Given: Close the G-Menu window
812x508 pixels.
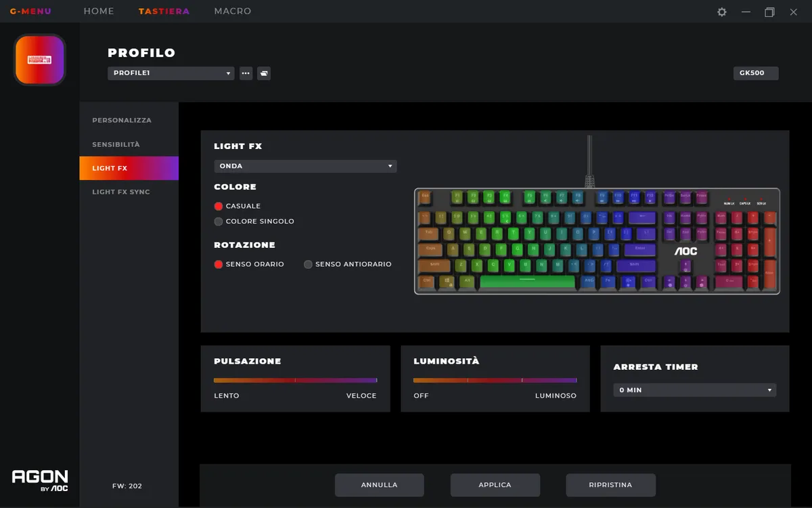Looking at the screenshot, I should pos(794,12).
